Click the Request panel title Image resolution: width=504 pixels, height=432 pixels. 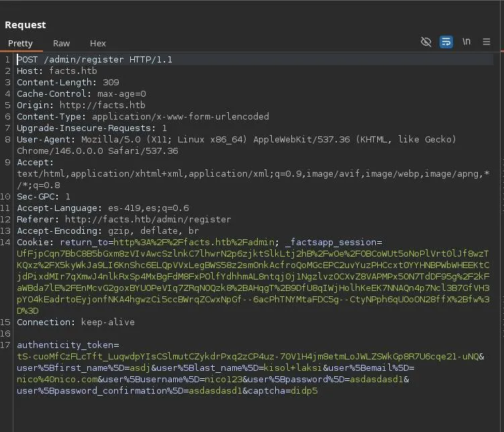point(26,25)
